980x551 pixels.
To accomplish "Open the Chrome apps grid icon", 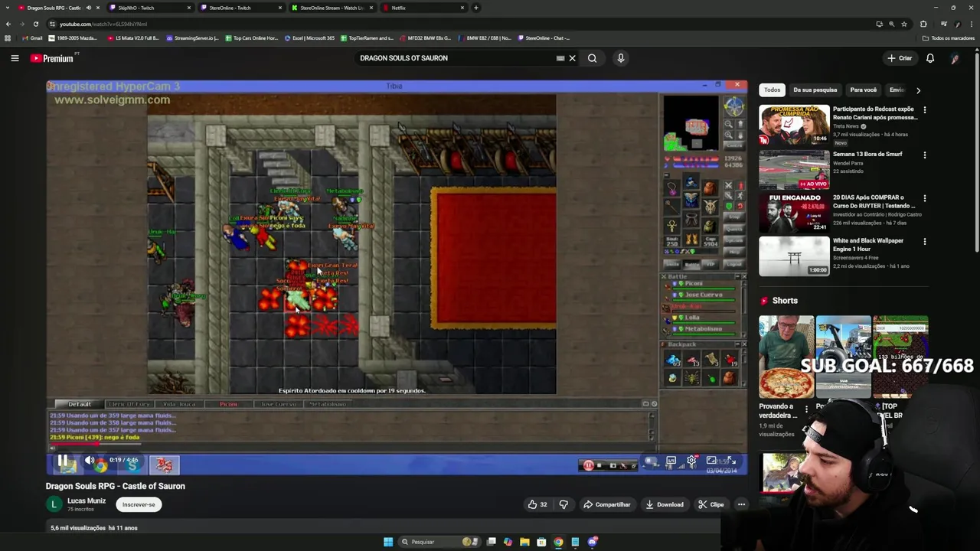I will coord(8,38).
